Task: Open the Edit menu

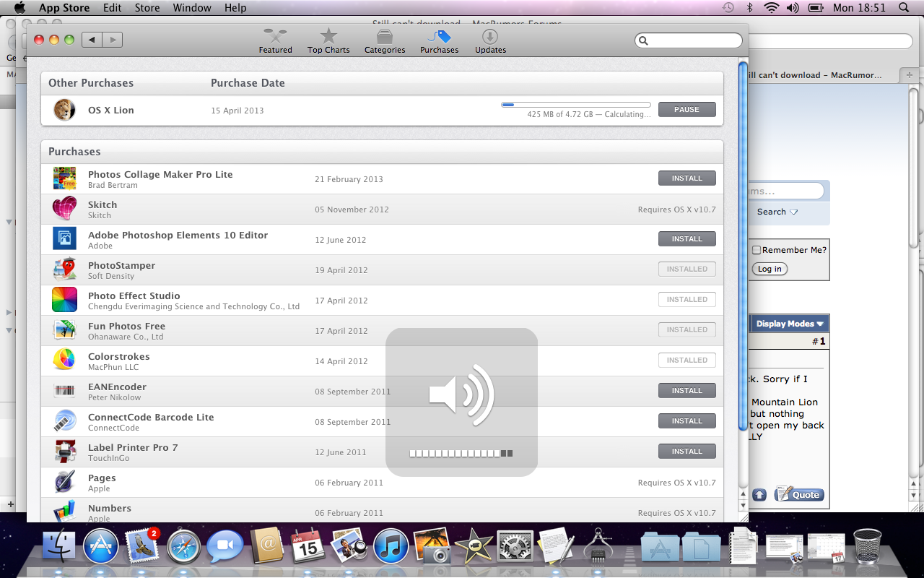Action: tap(112, 8)
